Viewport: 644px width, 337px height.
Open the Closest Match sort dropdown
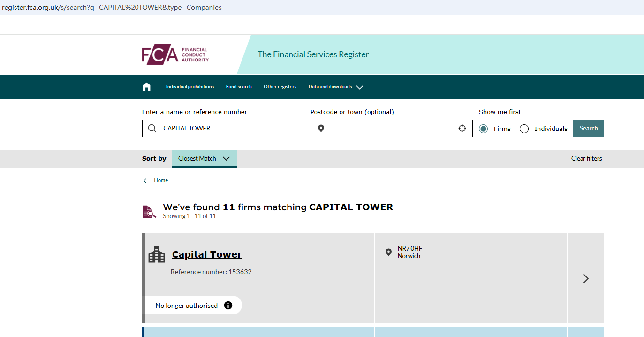pos(204,159)
